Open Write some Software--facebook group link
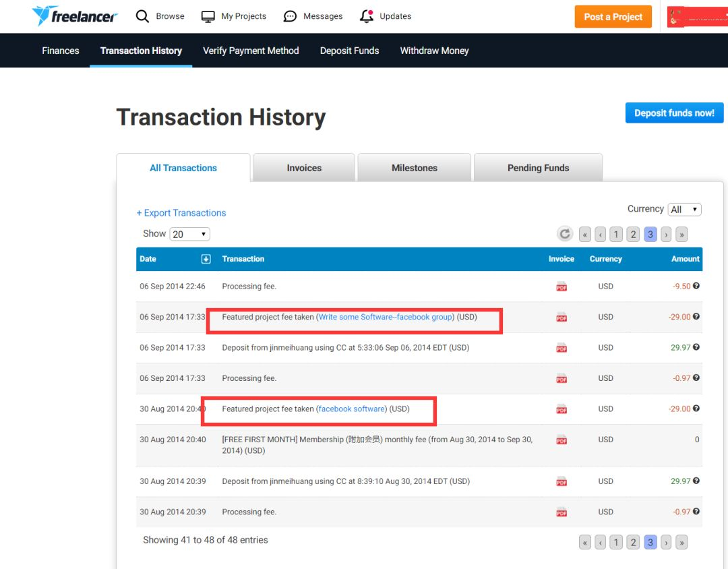 point(386,317)
